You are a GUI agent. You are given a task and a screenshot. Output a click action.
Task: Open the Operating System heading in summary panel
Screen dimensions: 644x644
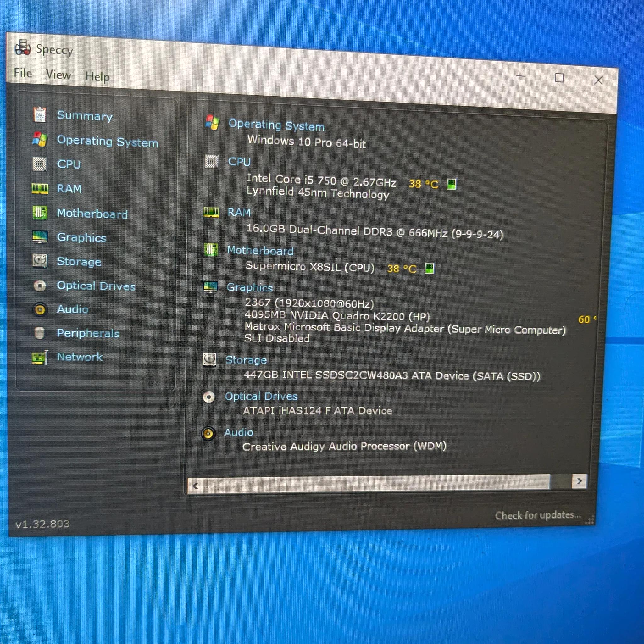pyautogui.click(x=276, y=125)
